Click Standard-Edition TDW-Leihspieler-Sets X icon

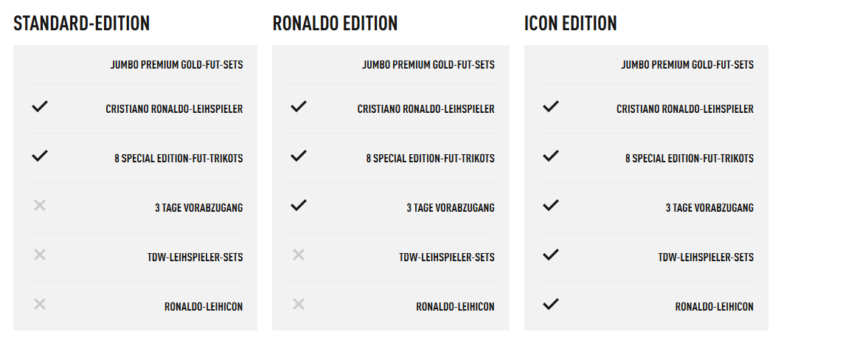40,255
